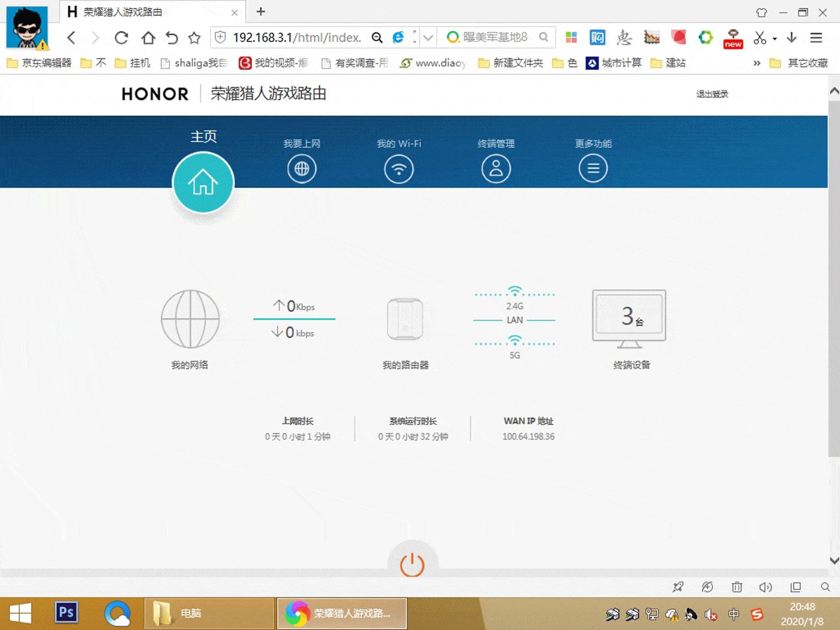This screenshot has width=840, height=630.
Task: Expand the address bar dropdown chevron
Action: tap(428, 38)
